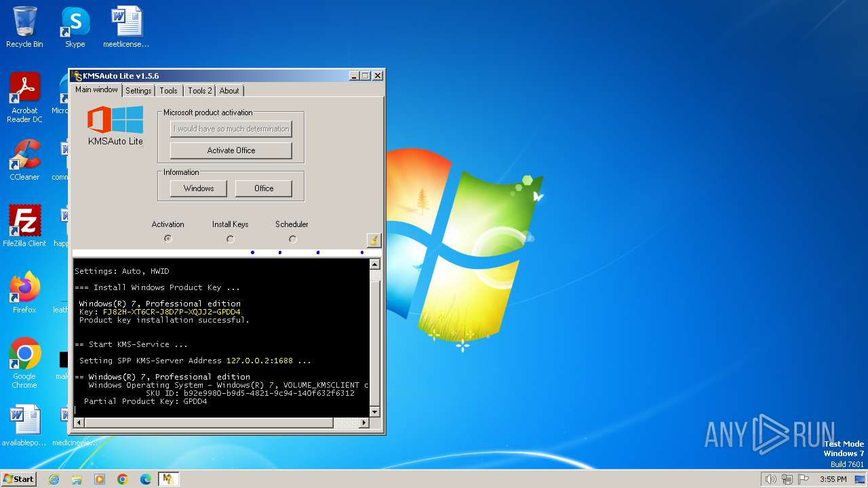The height and width of the screenshot is (488, 868).
Task: Launch CCleaner from the desktop
Action: (24, 160)
